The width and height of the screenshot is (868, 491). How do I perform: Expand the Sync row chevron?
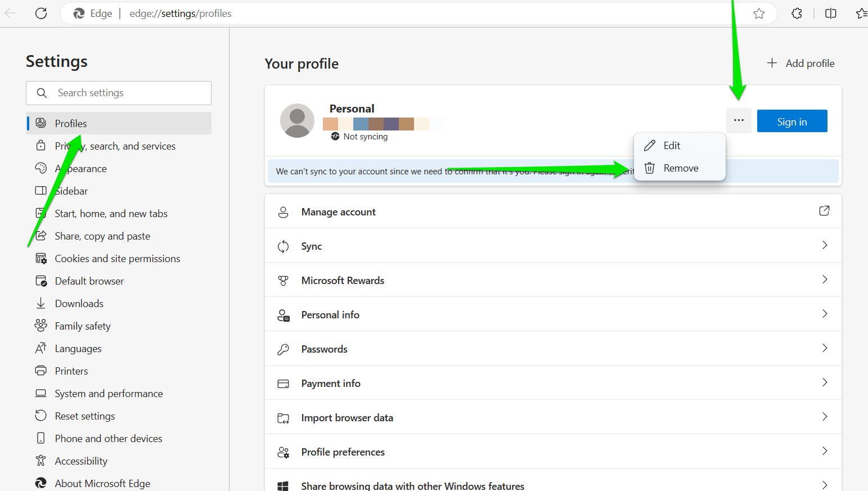(825, 245)
